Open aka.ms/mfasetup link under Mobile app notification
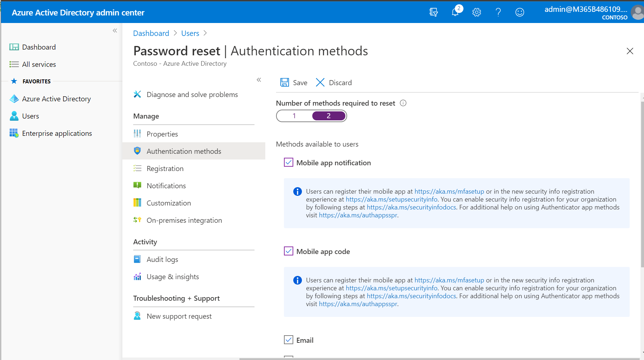 point(449,191)
